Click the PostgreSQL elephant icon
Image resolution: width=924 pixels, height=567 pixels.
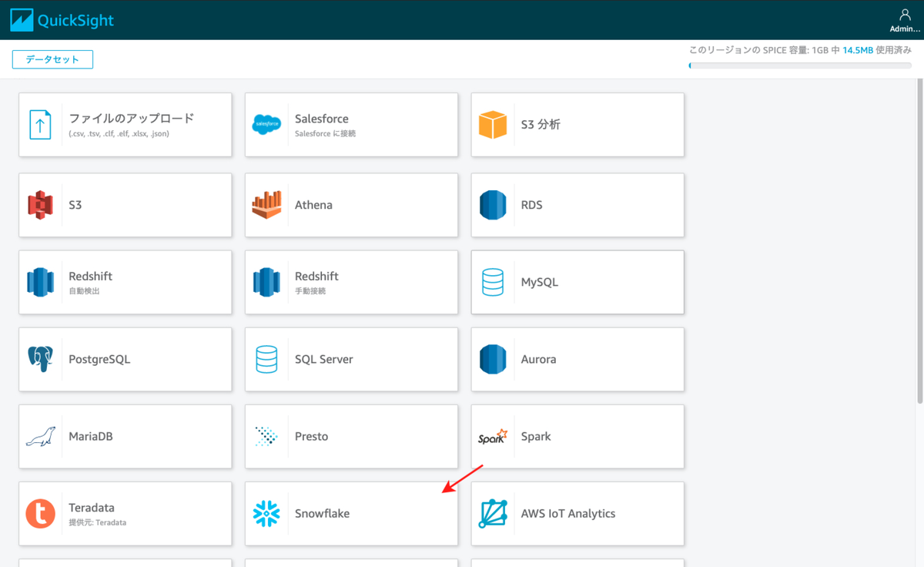[40, 359]
